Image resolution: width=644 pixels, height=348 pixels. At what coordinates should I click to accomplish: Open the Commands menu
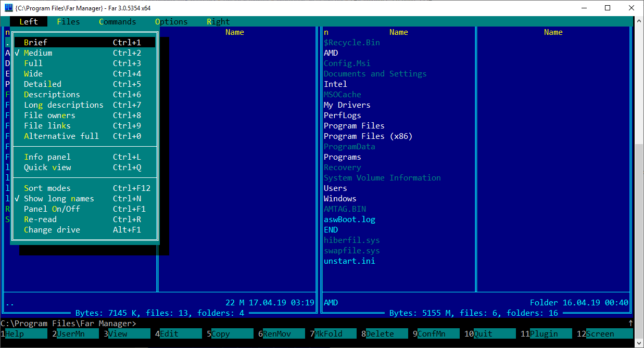click(x=118, y=22)
